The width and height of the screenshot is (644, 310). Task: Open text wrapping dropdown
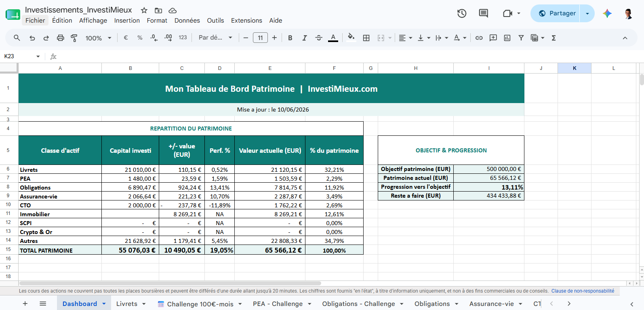pos(442,38)
